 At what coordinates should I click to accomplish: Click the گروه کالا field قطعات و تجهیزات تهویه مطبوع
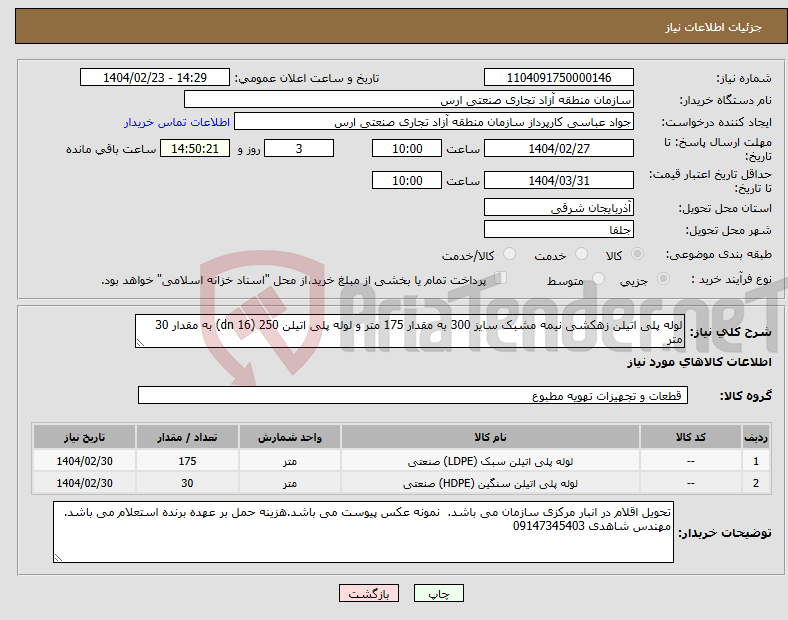(x=413, y=395)
